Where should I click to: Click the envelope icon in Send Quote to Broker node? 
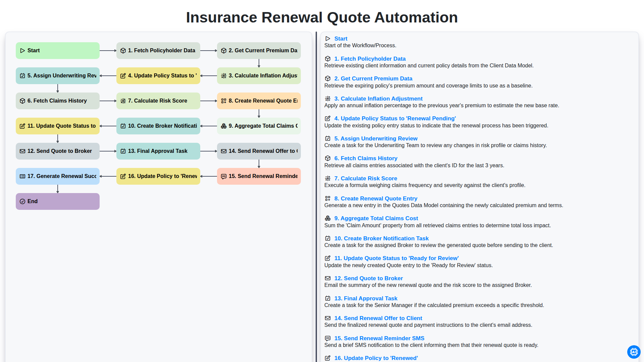(x=22, y=151)
